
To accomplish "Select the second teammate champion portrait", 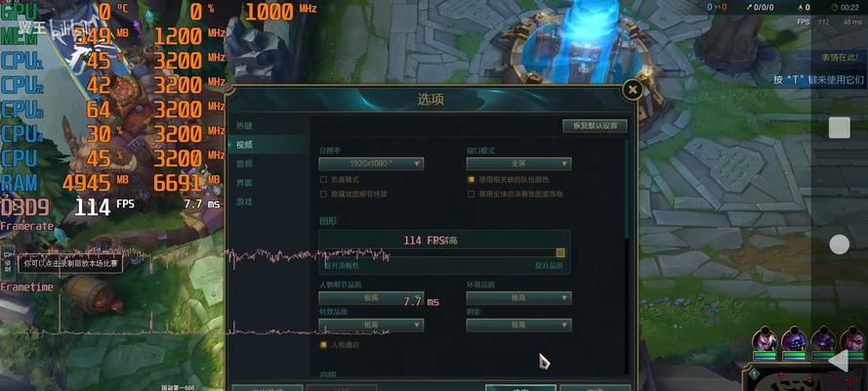I will coord(794,339).
